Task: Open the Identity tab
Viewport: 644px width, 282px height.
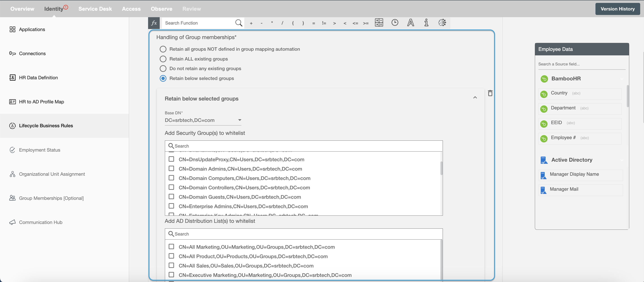Action: point(54,9)
